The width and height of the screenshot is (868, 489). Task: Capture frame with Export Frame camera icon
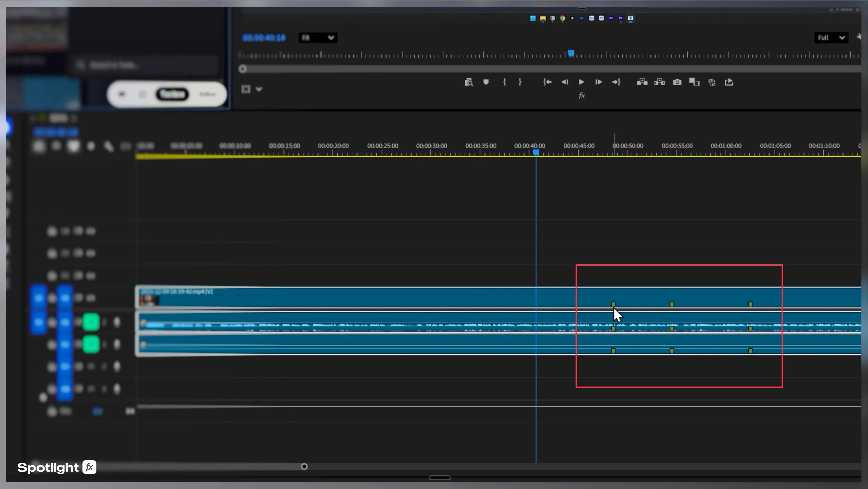pos(677,82)
